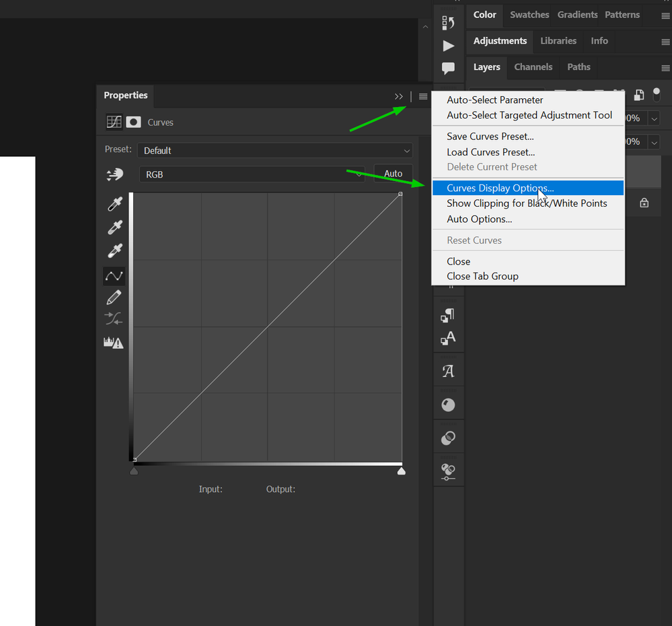Choose Close Tab Group menu item

click(x=482, y=276)
